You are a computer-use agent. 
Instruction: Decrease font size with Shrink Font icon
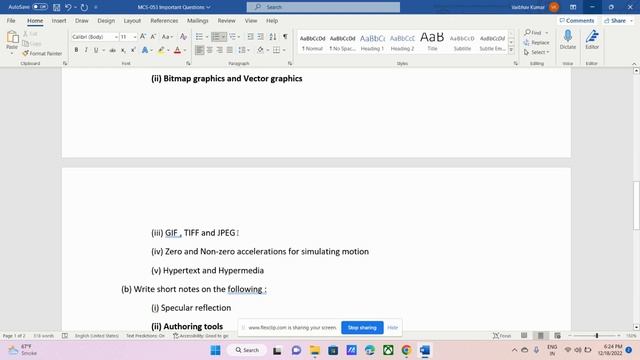[153, 37]
